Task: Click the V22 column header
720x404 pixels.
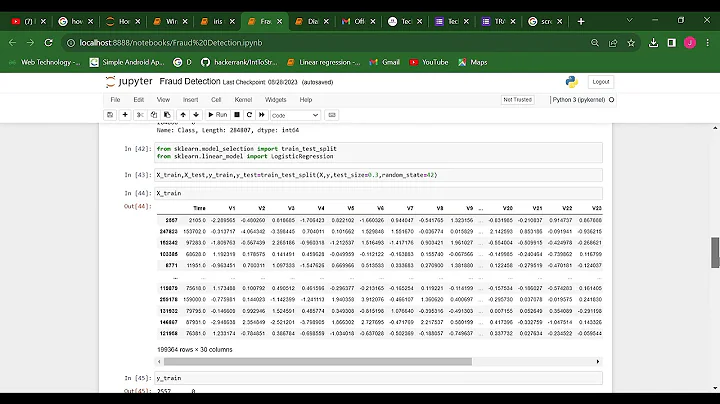Action: click(x=567, y=208)
